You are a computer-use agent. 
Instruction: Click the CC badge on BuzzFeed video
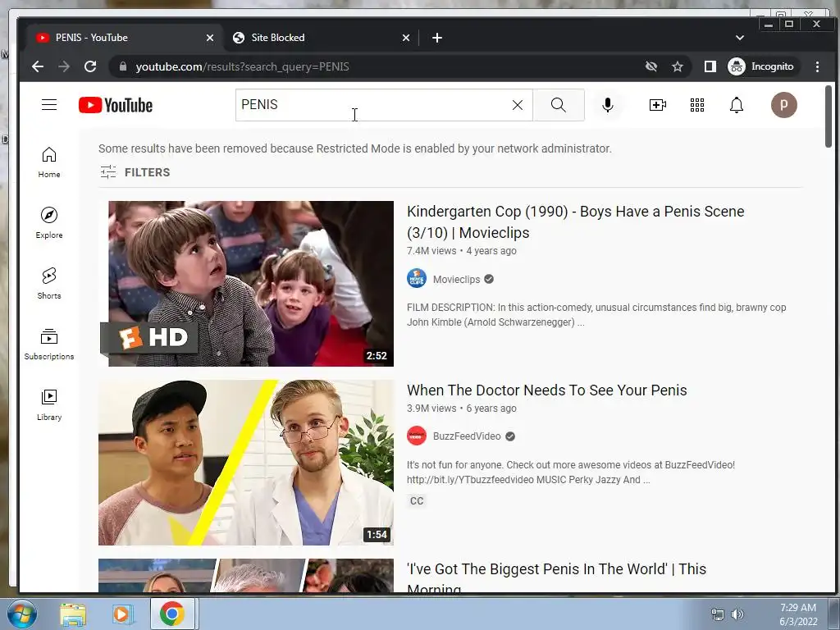click(417, 501)
